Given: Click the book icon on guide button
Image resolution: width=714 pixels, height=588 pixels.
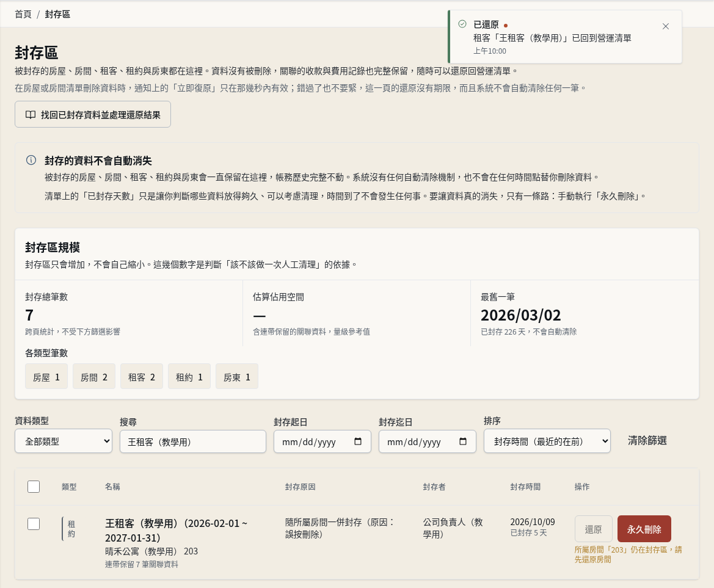Looking at the screenshot, I should (31, 115).
